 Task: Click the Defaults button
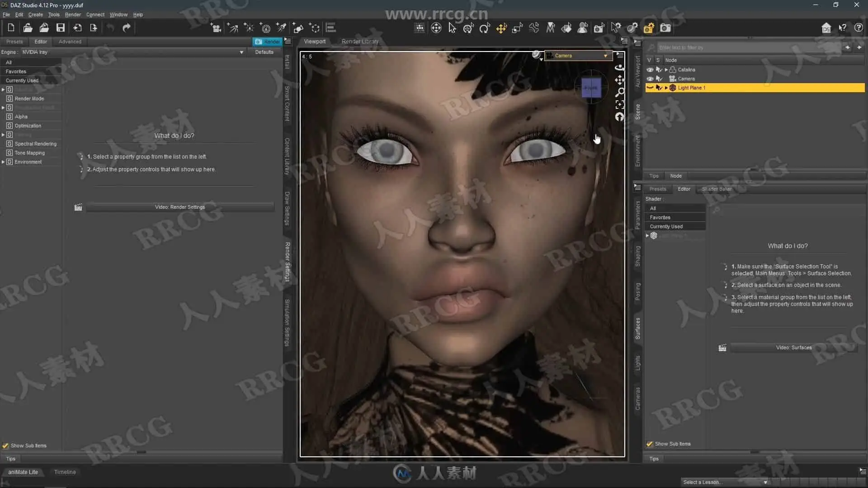tap(264, 52)
